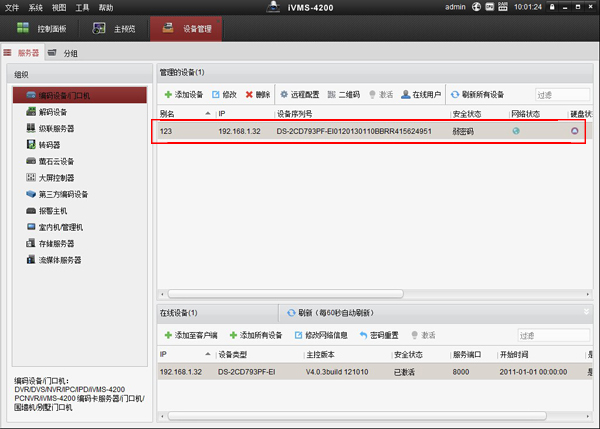Viewport: 600px width, 429px height.
Task: Click the managed devices 过滤 filter field
Action: pos(562,95)
